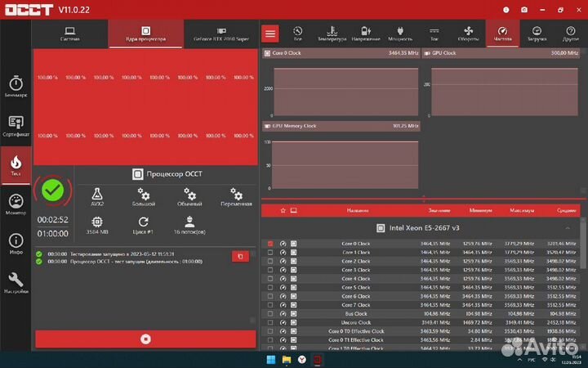588x368 pixels.
Task: Open the Бенчмарк section in sidebar
Action: tap(16, 86)
